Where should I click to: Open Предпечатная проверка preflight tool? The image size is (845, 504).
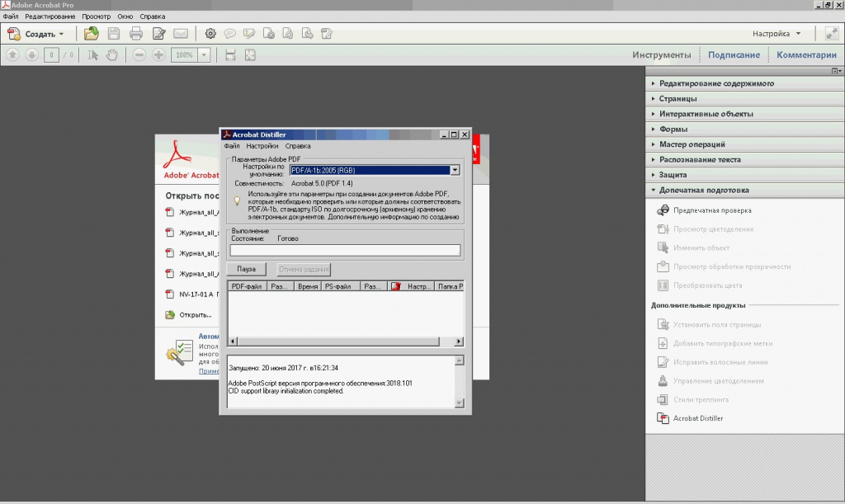[x=712, y=210]
